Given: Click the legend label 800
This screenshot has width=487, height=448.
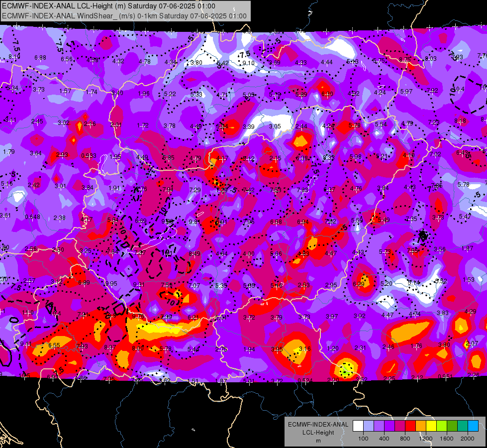Looking at the screenshot, I should pos(405,439).
